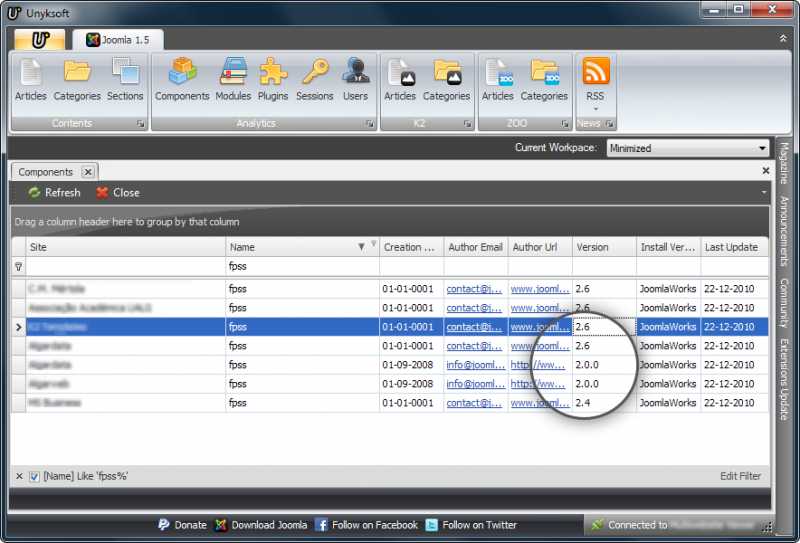Open the Sessions analytics view

(x=315, y=80)
